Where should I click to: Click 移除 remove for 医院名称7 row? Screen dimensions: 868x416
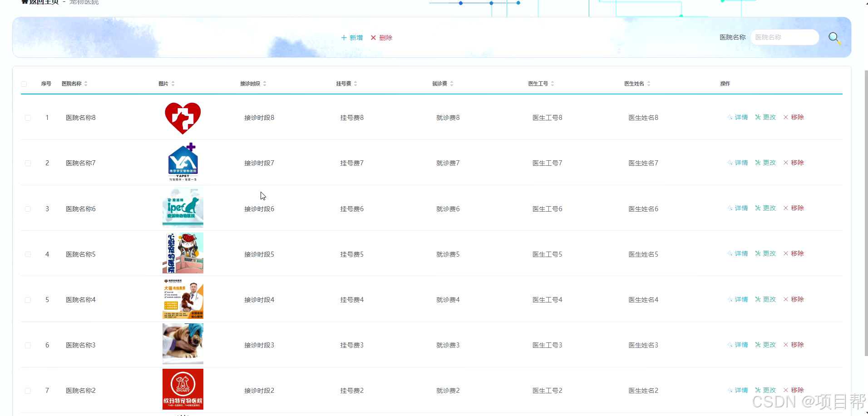point(794,163)
